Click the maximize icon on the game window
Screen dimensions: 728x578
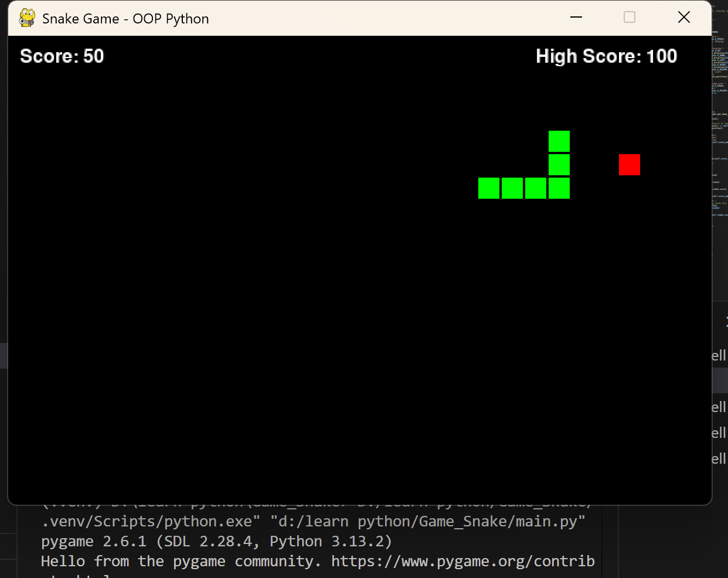629,18
